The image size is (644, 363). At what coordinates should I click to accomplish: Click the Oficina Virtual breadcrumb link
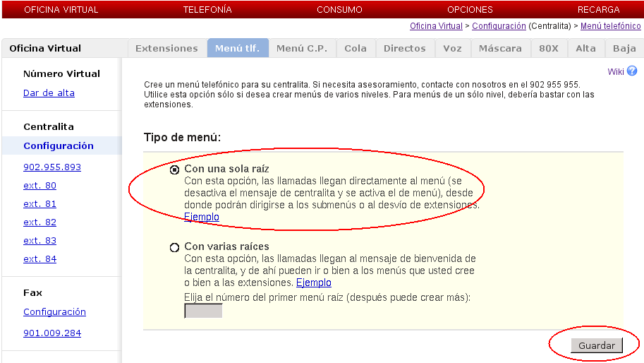click(x=436, y=26)
